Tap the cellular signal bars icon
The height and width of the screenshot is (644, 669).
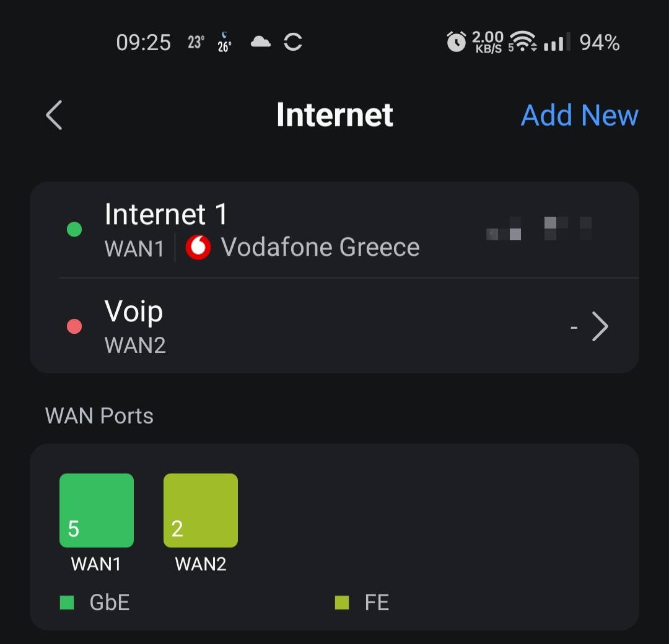coord(557,41)
